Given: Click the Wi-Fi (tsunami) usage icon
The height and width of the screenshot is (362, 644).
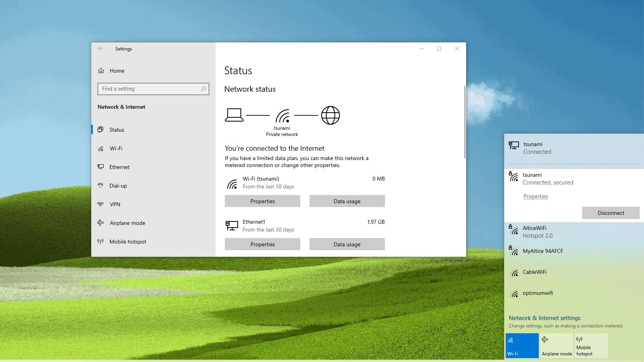Looking at the screenshot, I should 232,184.
